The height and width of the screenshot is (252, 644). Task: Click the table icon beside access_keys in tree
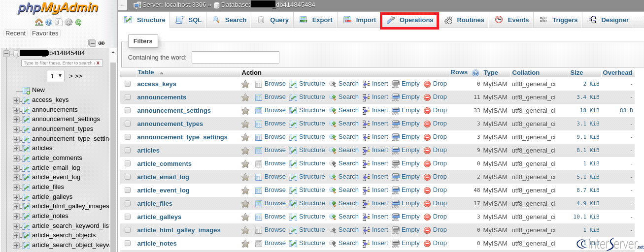[26, 100]
